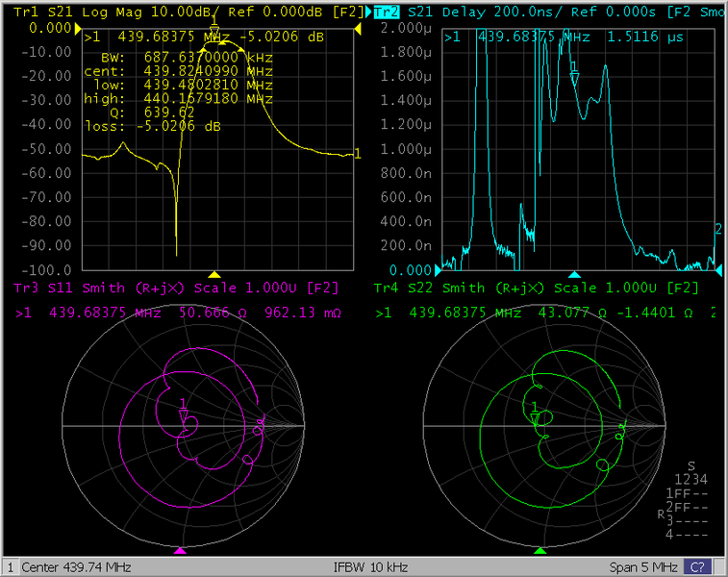Click left yellow reference arrow at 0.000 dB
Viewport: 728px width, 577px height.
click(78, 30)
